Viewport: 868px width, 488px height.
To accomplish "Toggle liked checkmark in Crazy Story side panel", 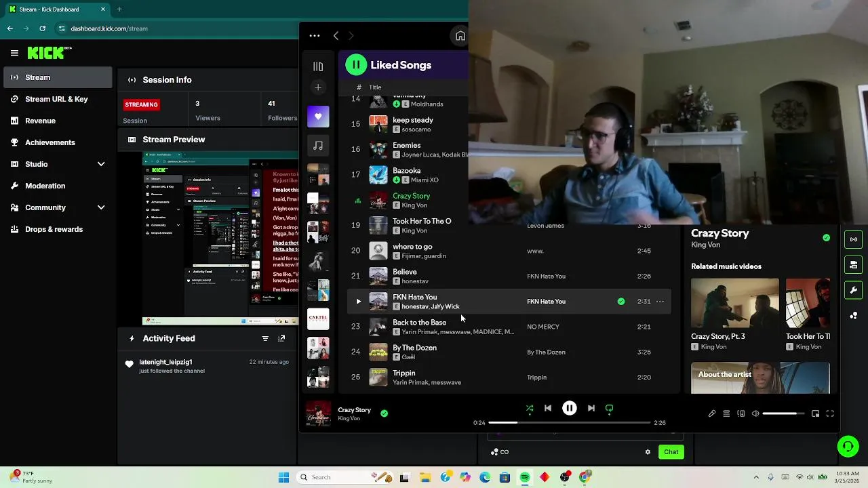I will tap(826, 238).
